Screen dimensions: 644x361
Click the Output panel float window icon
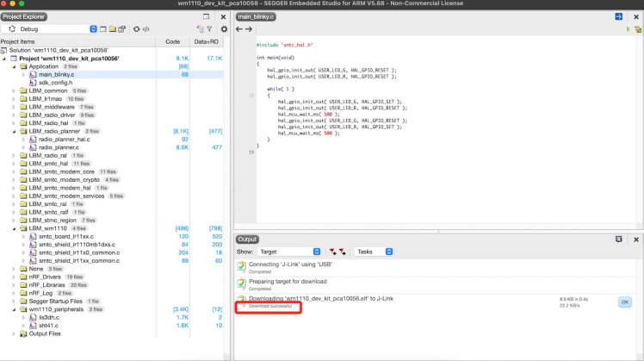pos(618,239)
